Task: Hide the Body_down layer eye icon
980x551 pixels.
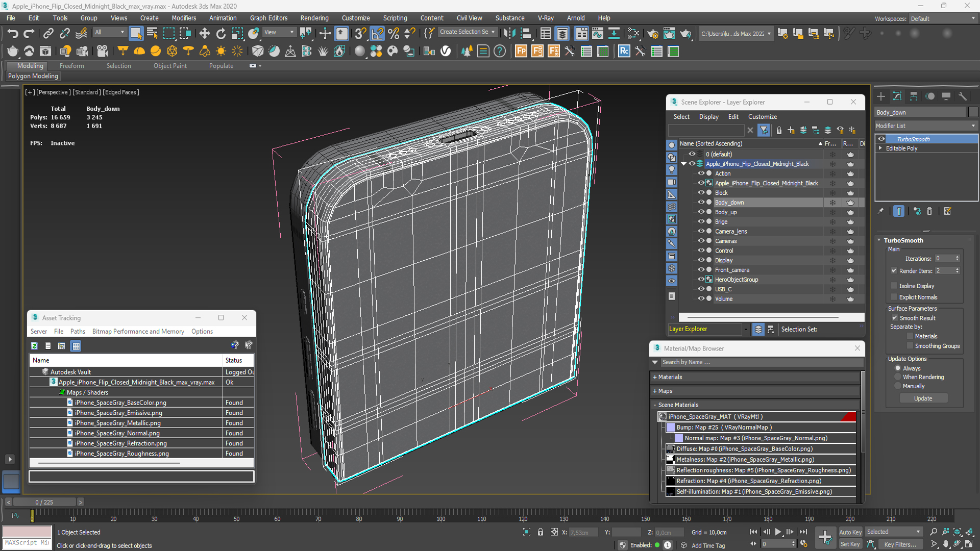Action: point(701,202)
